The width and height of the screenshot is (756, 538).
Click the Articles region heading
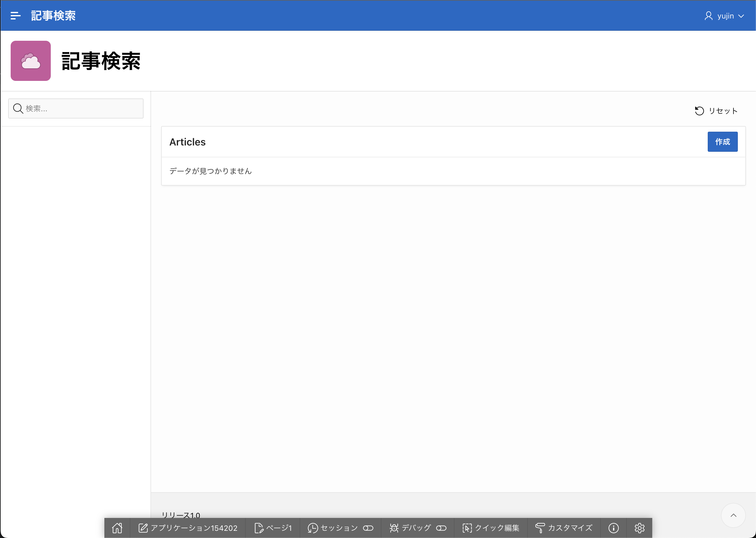click(187, 142)
